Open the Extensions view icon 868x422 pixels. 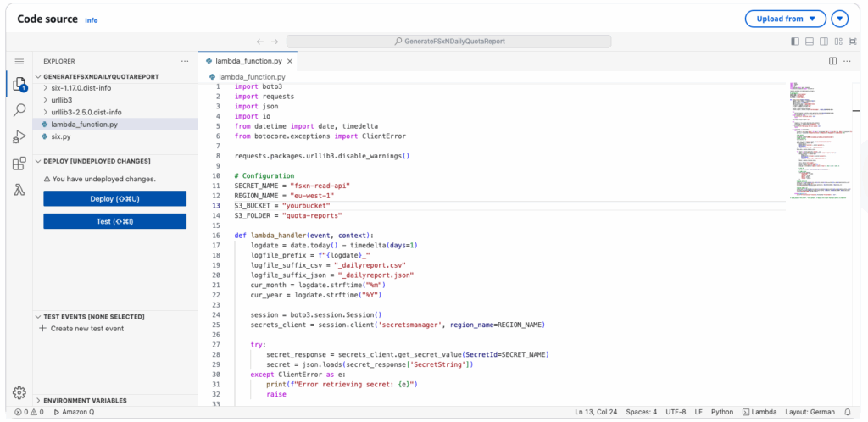pos(19,164)
